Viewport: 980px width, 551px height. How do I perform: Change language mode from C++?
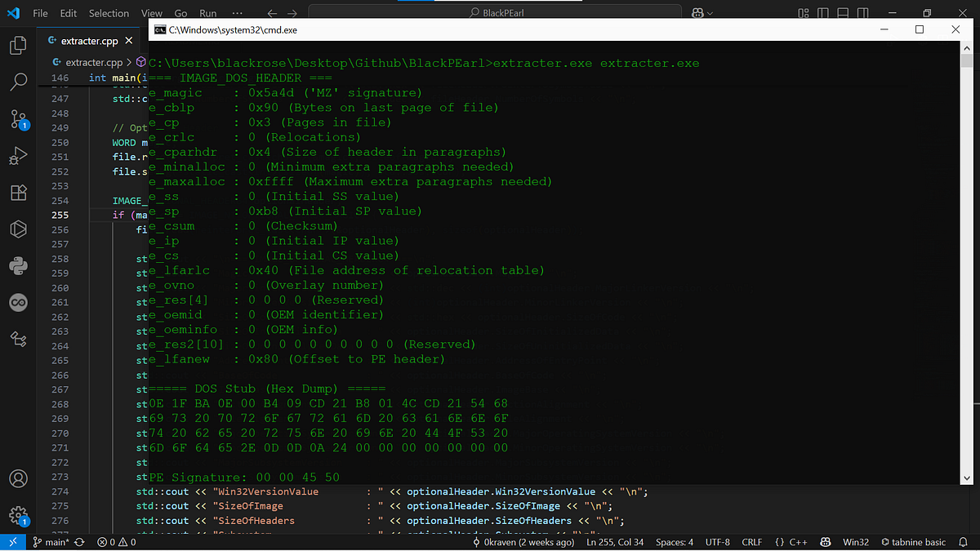(798, 541)
